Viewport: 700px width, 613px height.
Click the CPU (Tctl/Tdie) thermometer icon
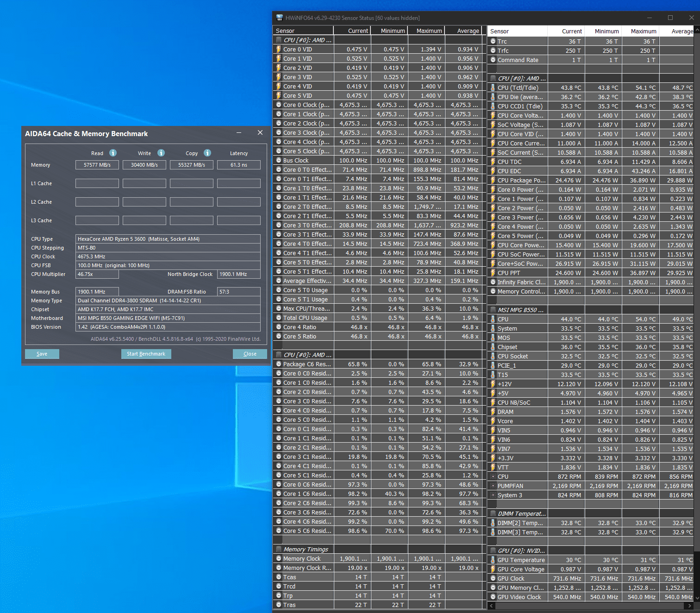[x=493, y=88]
